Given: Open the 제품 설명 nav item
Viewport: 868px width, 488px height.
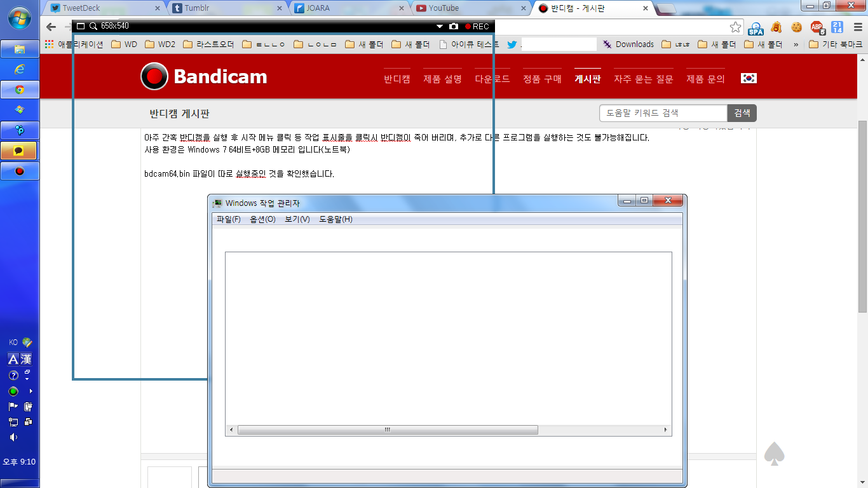Looking at the screenshot, I should 442,79.
